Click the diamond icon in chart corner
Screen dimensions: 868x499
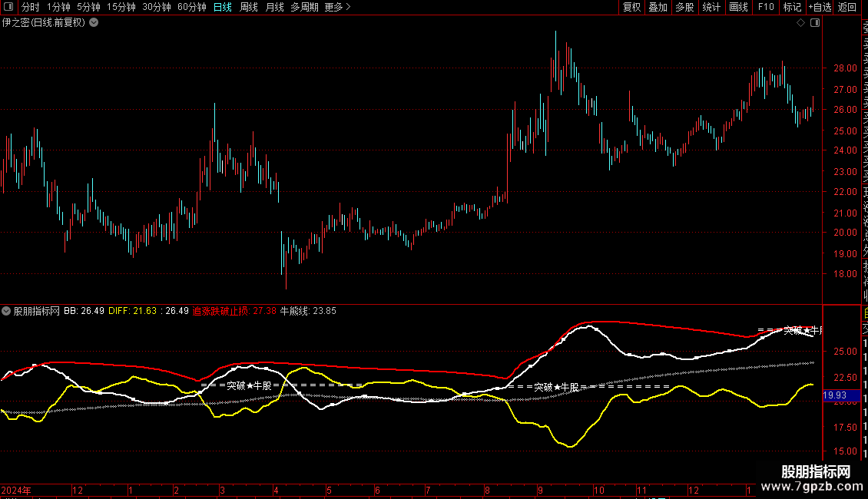[x=800, y=23]
